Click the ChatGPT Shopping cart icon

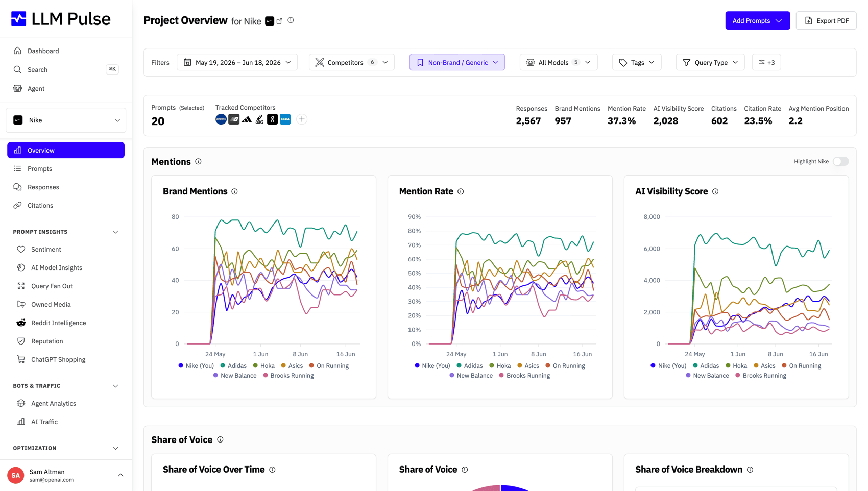[x=21, y=360]
